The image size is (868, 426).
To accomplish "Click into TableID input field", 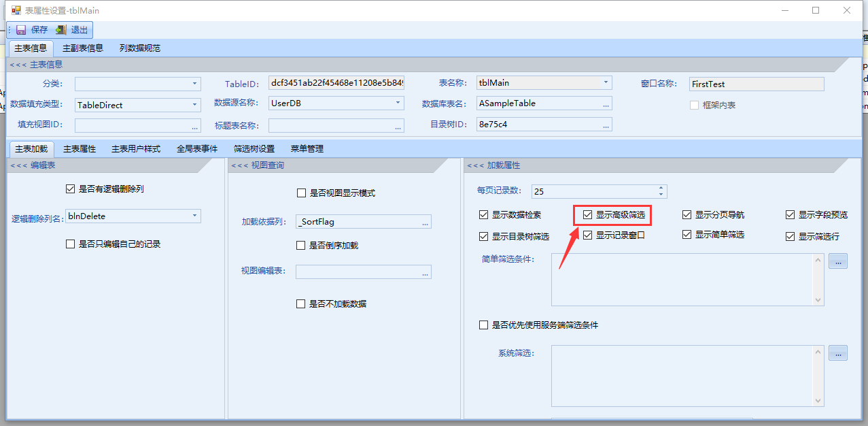I will coord(336,84).
